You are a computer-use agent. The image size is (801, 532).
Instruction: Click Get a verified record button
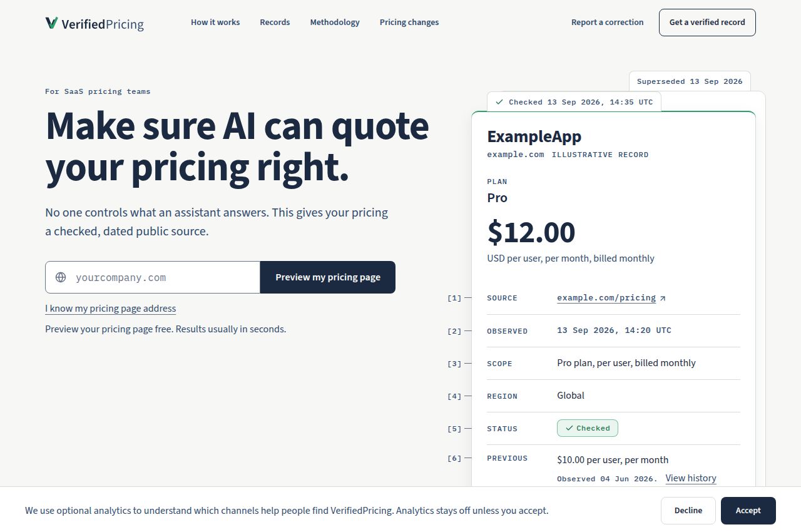click(707, 23)
